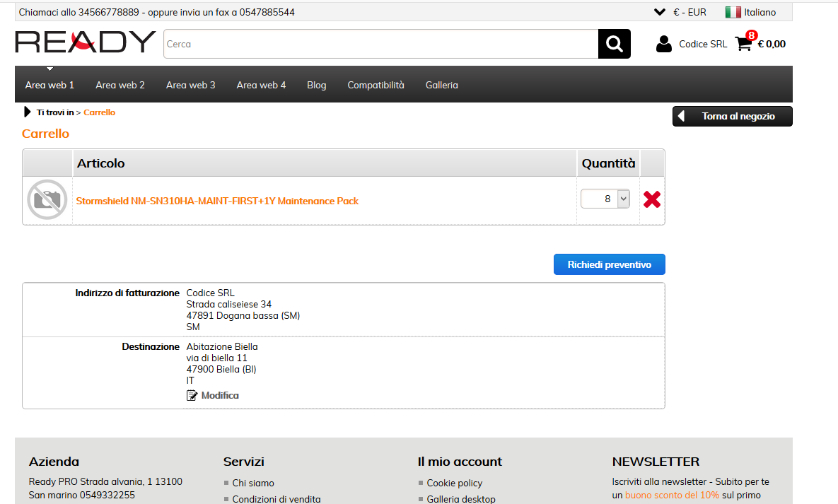Open Area web 3 menu
This screenshot has width=838, height=504.
(191, 85)
